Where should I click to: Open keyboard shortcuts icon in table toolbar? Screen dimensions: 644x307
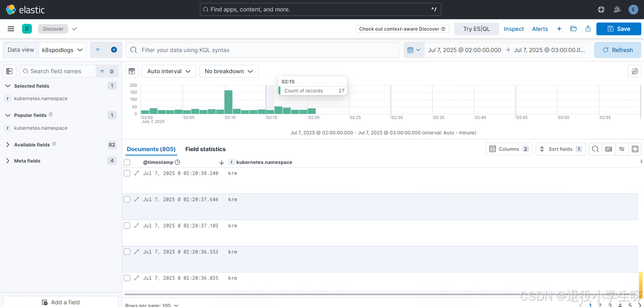pyautogui.click(x=608, y=149)
